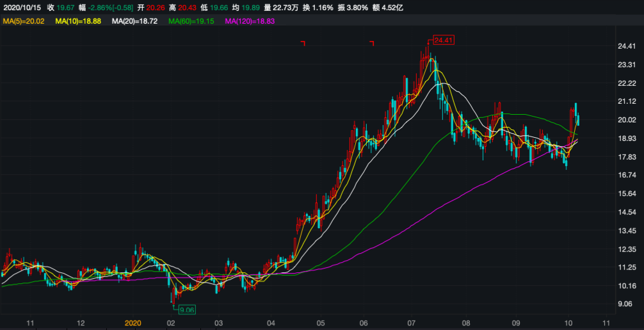Click the 13.45 price axis label
Image resolution: width=644 pixels, height=330 pixels.
click(626, 231)
